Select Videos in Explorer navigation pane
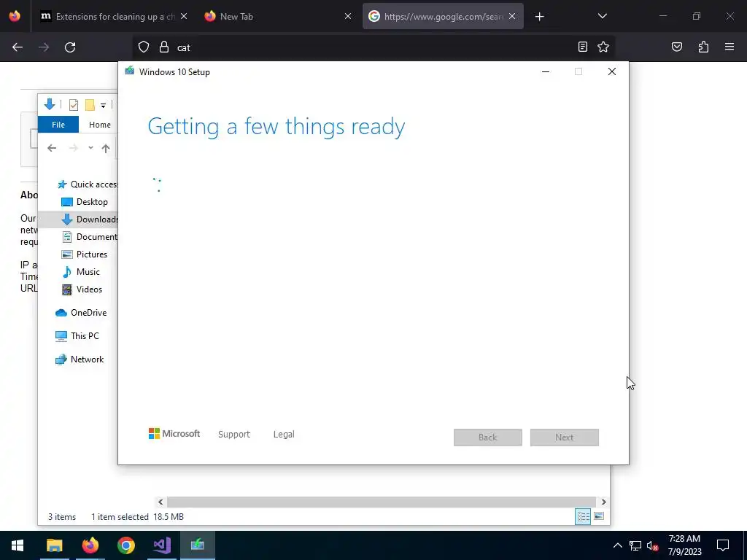Image resolution: width=747 pixels, height=560 pixels. (x=82, y=289)
